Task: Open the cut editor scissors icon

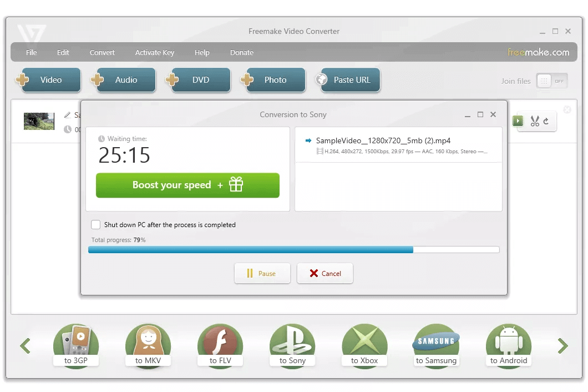Action: coord(535,121)
